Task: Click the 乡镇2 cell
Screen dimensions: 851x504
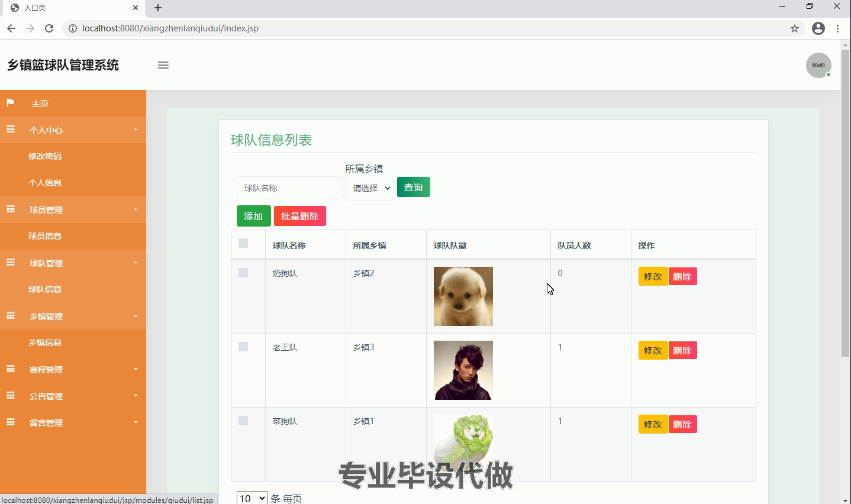Action: click(x=363, y=273)
